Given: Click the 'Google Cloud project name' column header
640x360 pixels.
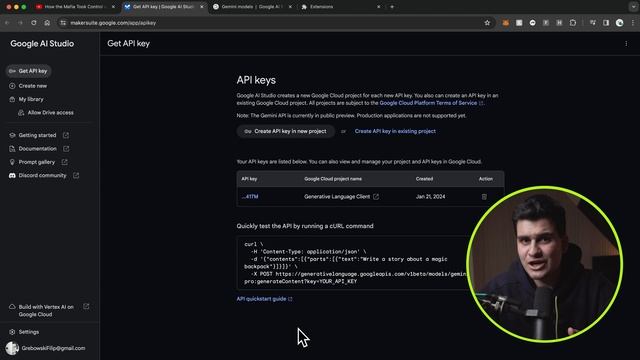Looking at the screenshot, I should [x=333, y=179].
